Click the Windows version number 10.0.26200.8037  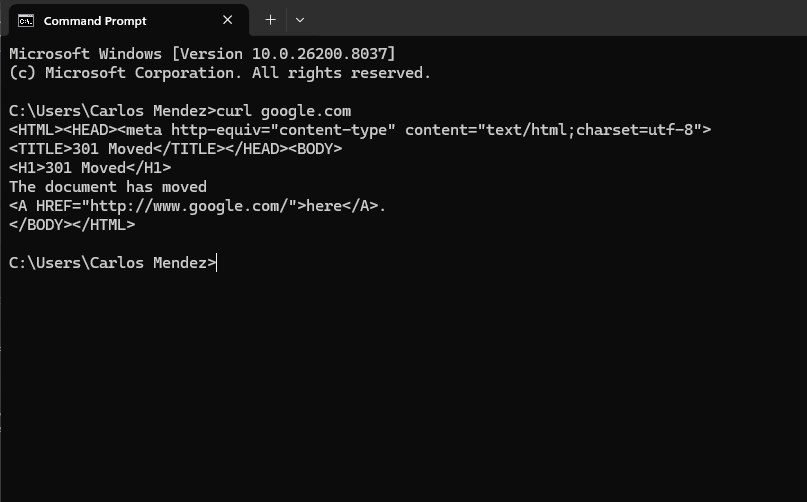point(320,54)
